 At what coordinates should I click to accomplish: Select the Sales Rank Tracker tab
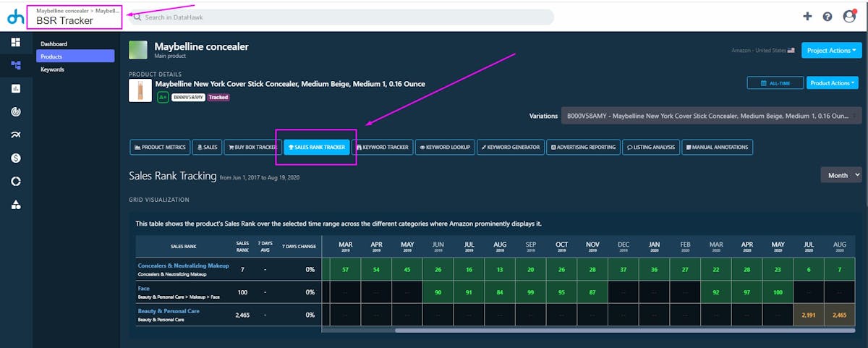(x=317, y=147)
